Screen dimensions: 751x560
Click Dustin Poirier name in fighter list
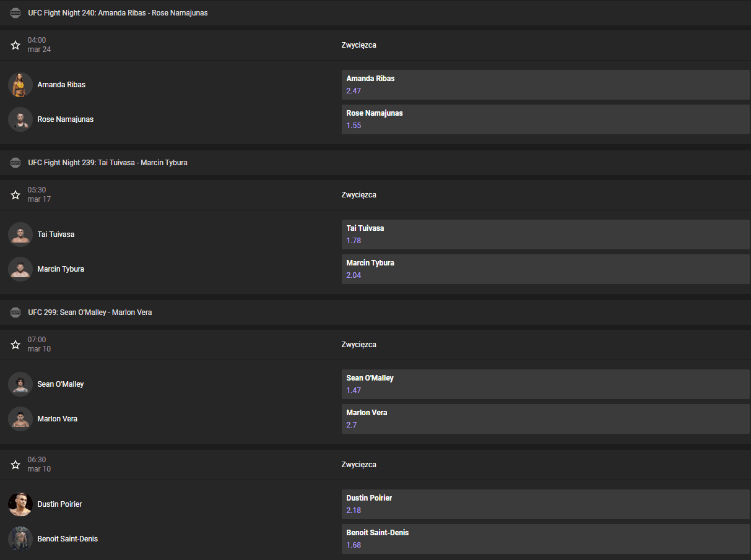tap(59, 504)
